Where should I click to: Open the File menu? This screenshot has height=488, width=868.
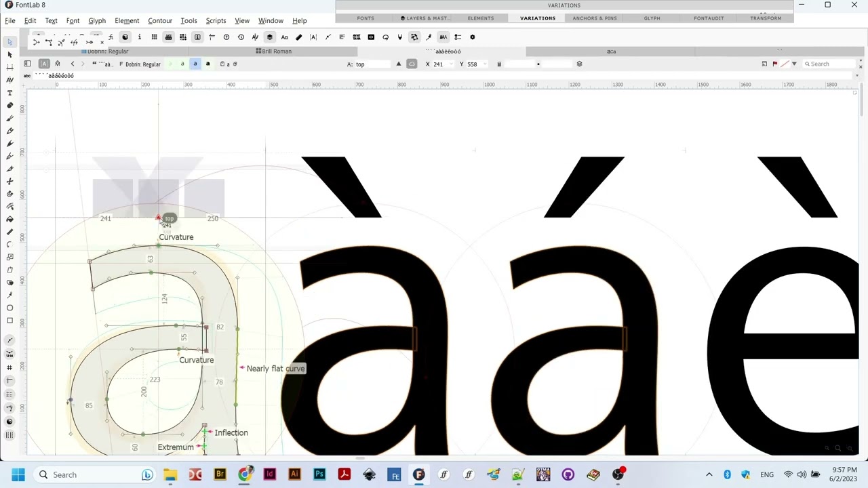pyautogui.click(x=10, y=20)
